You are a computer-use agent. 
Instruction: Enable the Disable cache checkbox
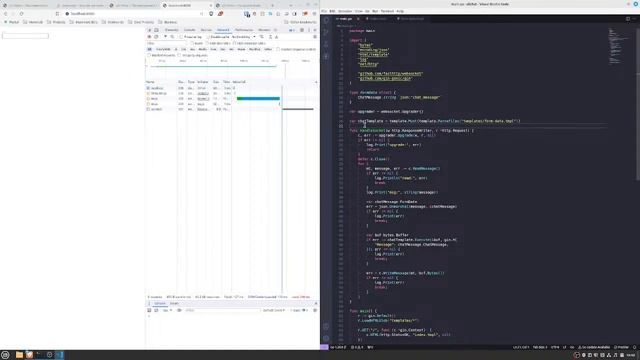tap(208, 37)
